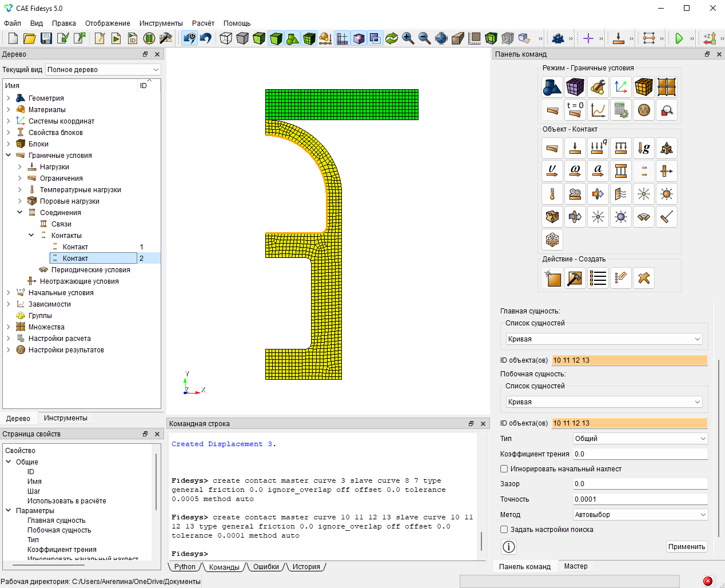Image resolution: width=725 pixels, height=588 pixels.
Task: Click the Zoom out magnifier icon
Action: (x=425, y=38)
